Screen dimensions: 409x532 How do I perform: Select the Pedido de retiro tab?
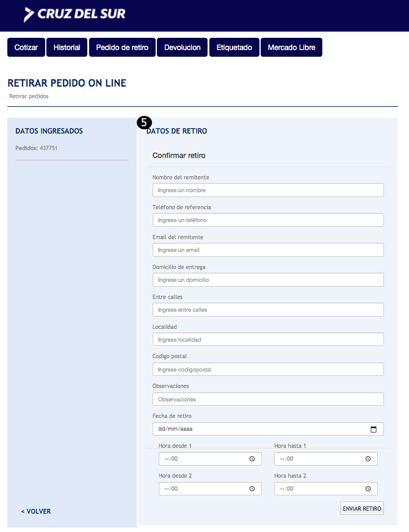(122, 48)
